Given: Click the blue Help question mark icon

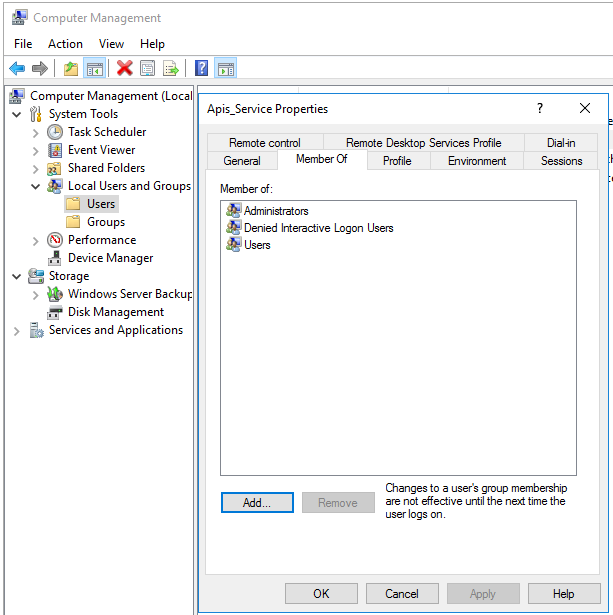Looking at the screenshot, I should tap(201, 68).
